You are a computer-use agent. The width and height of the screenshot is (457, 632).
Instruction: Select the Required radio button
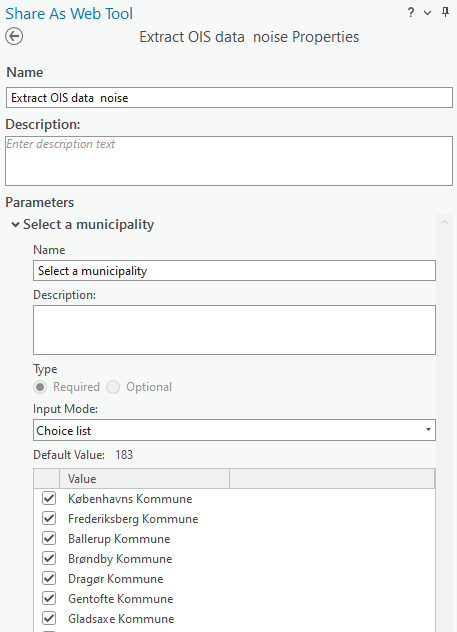point(40,387)
